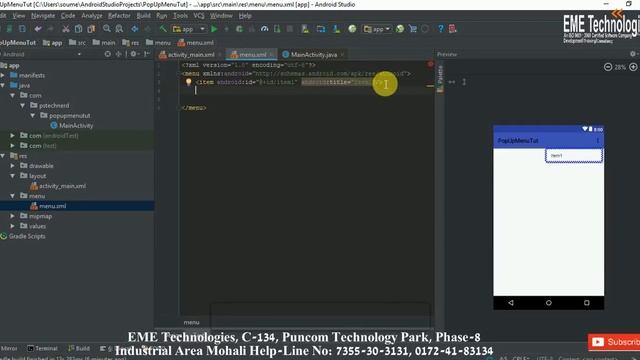Open the Terminal tool window
Screen dimensions: 640x360
[x=42, y=348]
